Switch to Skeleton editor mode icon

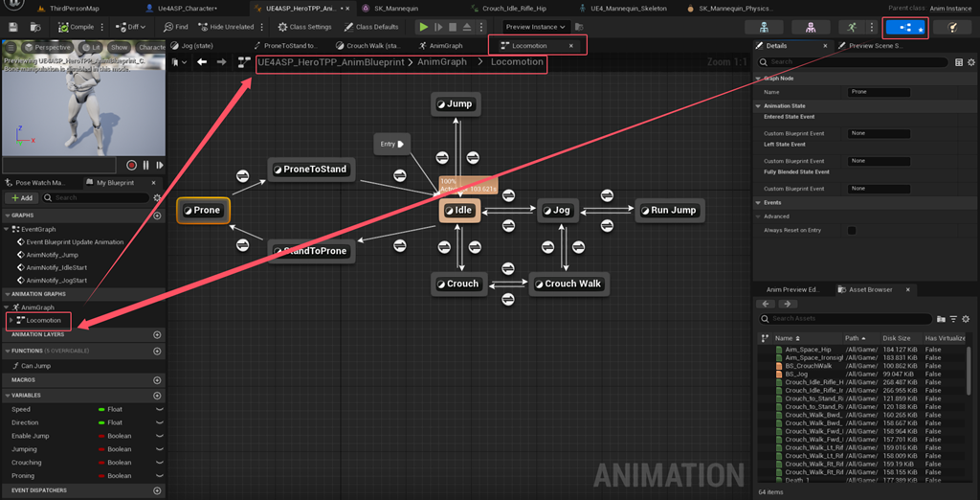[x=764, y=27]
